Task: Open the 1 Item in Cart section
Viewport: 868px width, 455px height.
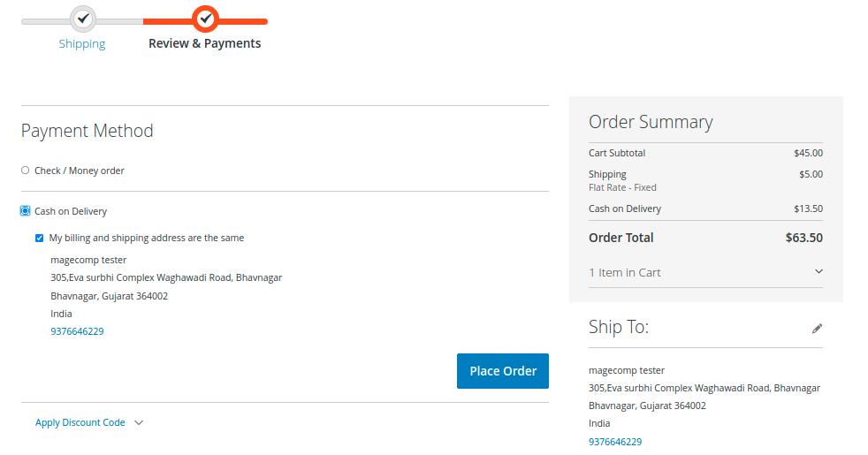Action: [x=625, y=272]
